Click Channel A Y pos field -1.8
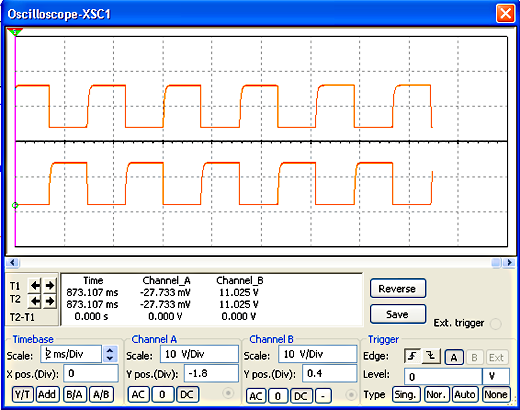 coord(211,373)
